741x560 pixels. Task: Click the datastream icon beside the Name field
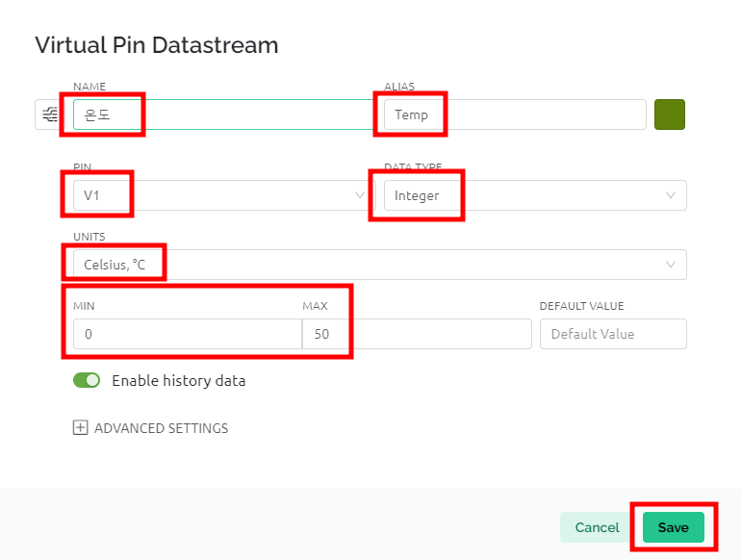[x=50, y=115]
